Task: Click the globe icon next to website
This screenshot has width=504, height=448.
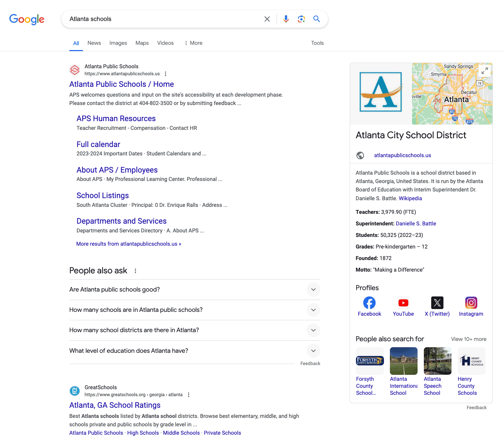Action: click(360, 155)
